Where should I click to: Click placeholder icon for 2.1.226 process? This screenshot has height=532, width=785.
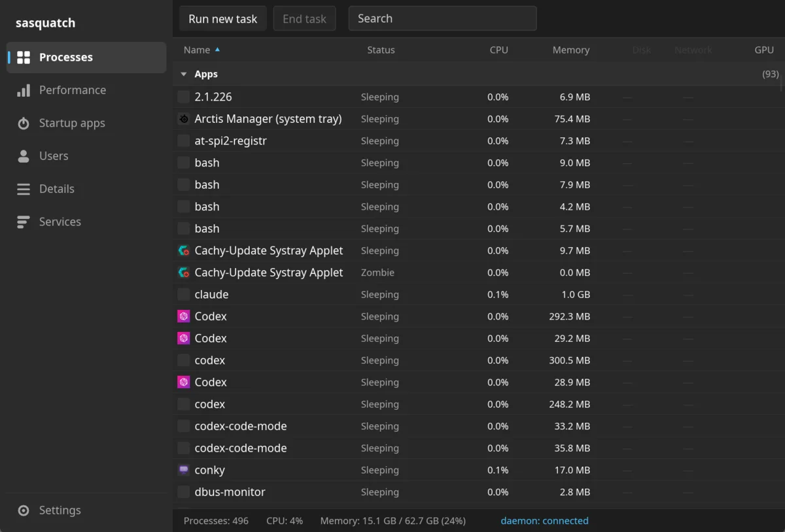click(184, 97)
